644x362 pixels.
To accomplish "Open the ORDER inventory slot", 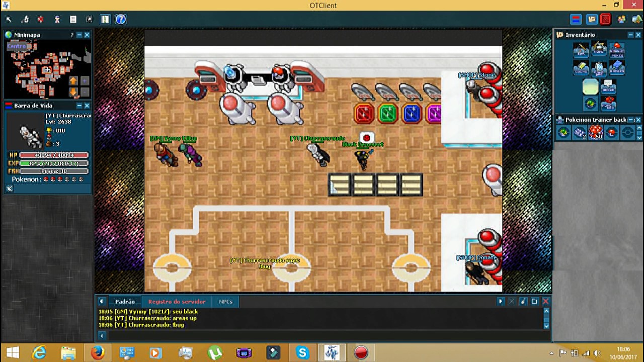I will pyautogui.click(x=608, y=86).
